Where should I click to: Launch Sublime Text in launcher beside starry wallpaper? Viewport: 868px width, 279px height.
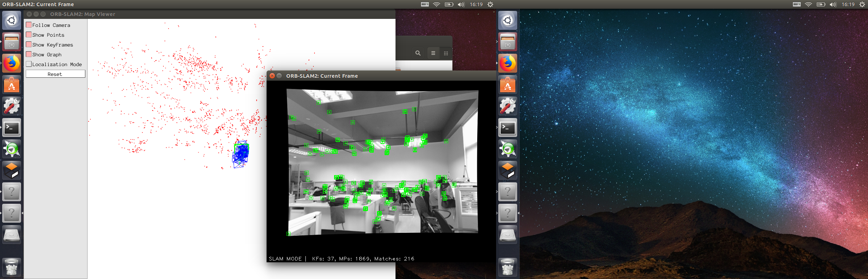tap(507, 170)
